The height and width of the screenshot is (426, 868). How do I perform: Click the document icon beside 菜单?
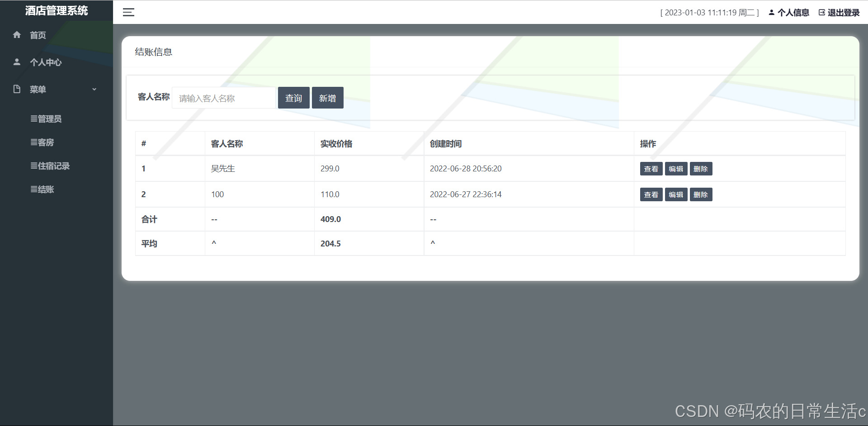[x=17, y=89]
